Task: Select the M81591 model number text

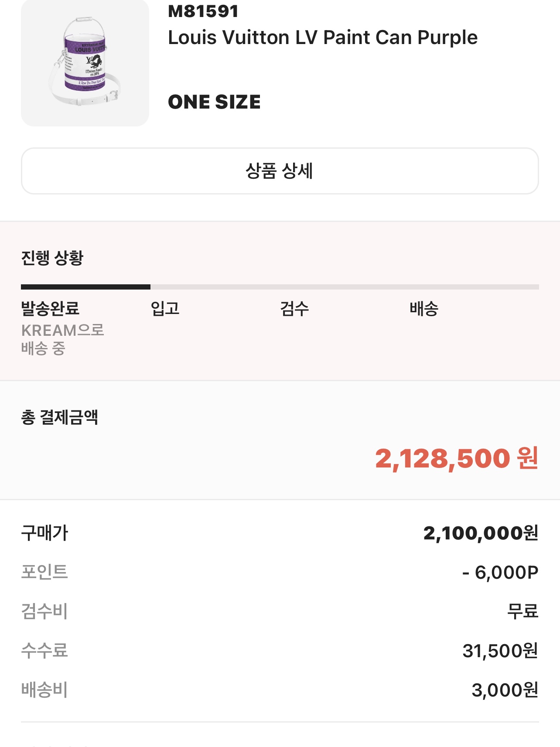Action: pyautogui.click(x=203, y=11)
